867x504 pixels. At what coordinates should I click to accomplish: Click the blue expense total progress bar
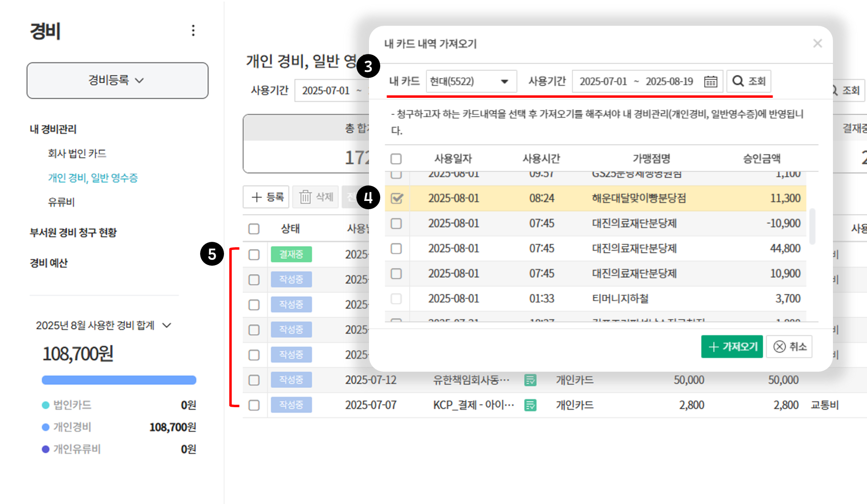119,380
